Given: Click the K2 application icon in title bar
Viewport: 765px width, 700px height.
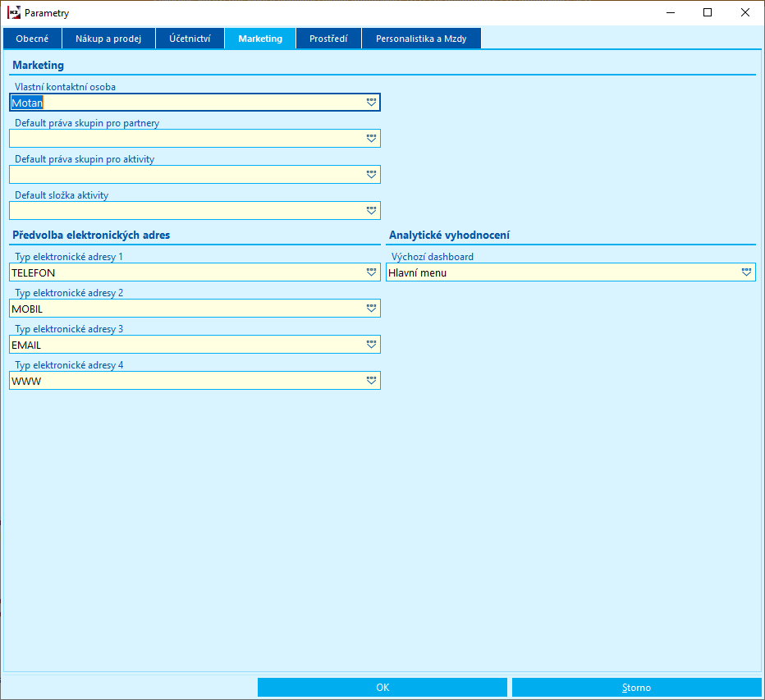Looking at the screenshot, I should click(14, 12).
